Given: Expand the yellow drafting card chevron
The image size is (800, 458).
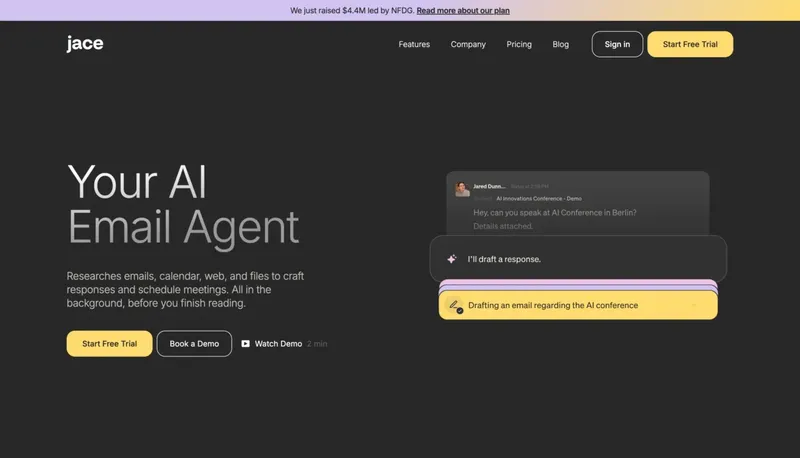Looking at the screenshot, I should [694, 305].
